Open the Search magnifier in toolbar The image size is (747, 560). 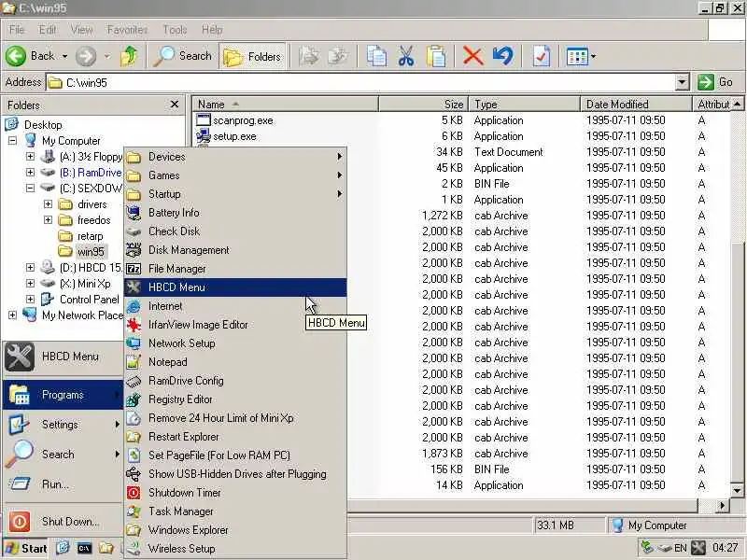[183, 56]
